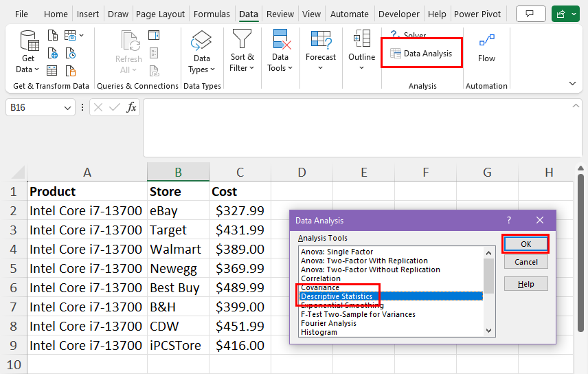Switch to the Page Layout tab
This screenshot has height=374, width=588.
(160, 14)
